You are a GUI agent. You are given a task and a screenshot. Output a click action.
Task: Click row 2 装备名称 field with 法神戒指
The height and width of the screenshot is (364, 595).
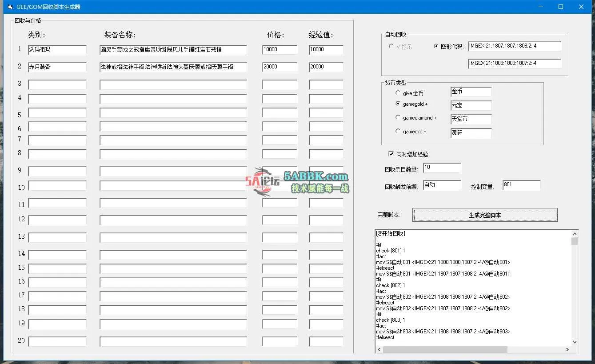(173, 67)
